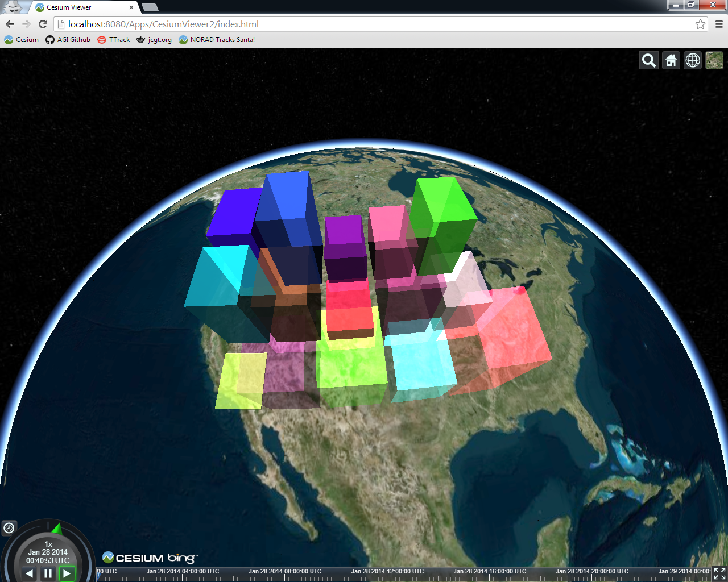Viewport: 728px width, 582px height.
Task: Open the Cesium bookmark
Action: (x=22, y=40)
